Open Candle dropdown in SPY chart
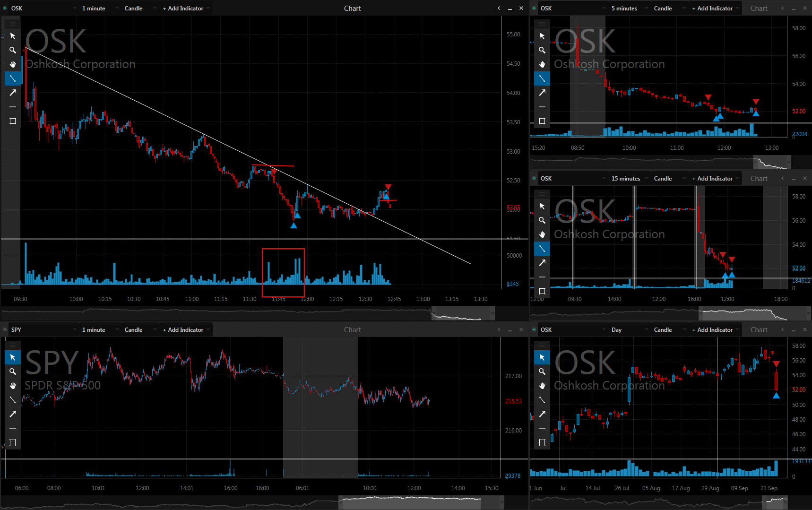Viewport: 812px width, 510px height. coord(140,329)
